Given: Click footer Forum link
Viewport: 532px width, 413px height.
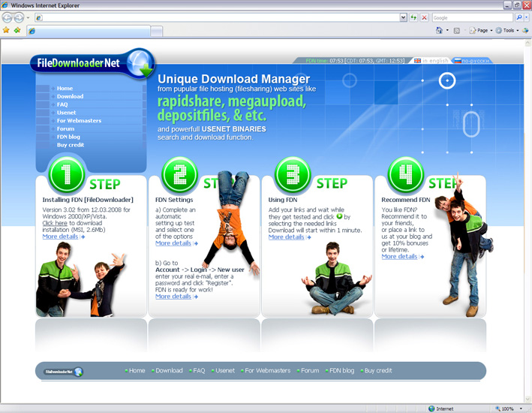Looking at the screenshot, I should pos(310,370).
